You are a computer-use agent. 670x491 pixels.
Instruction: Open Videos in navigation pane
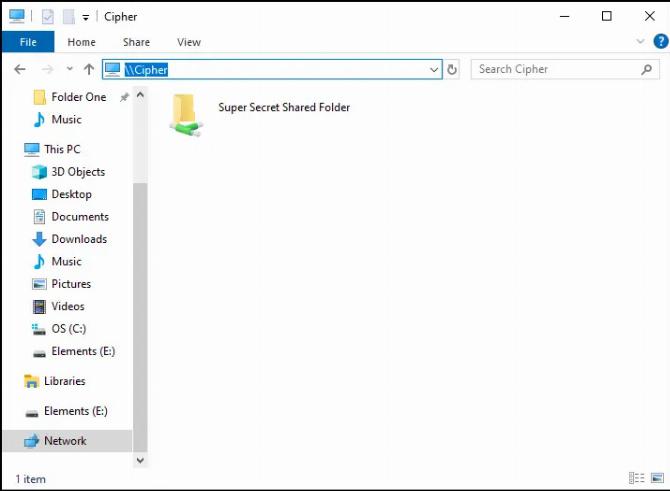click(68, 306)
